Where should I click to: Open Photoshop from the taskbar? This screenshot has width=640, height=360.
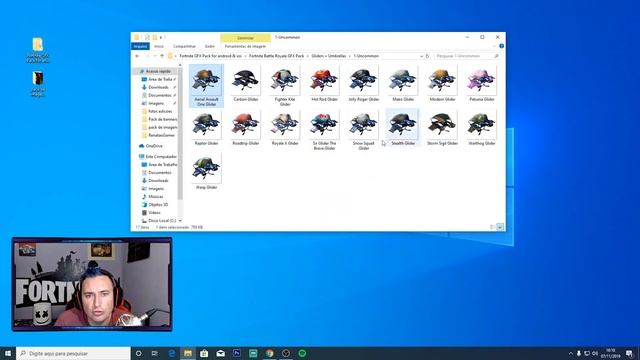[237, 353]
